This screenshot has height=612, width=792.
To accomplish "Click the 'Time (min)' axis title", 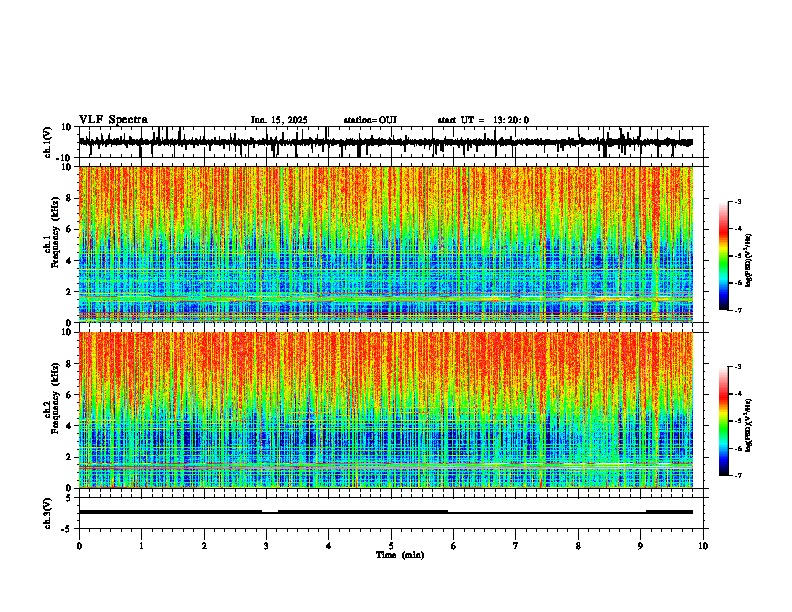I will click(400, 555).
